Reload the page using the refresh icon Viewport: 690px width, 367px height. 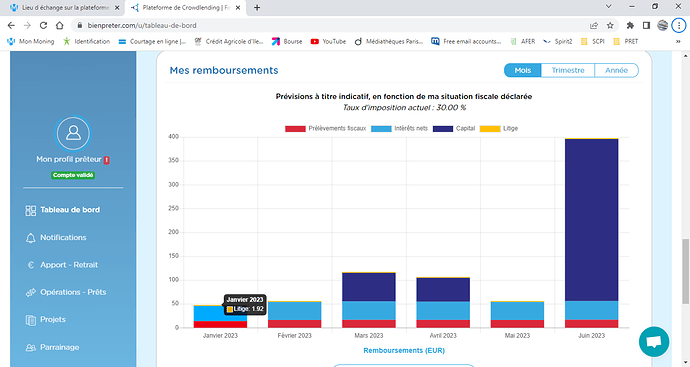[x=43, y=26]
